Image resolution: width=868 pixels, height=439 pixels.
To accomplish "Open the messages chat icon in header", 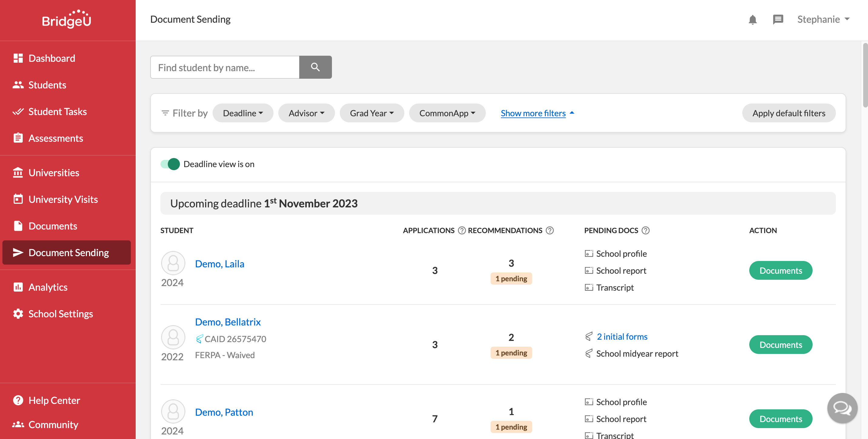I will [x=778, y=20].
